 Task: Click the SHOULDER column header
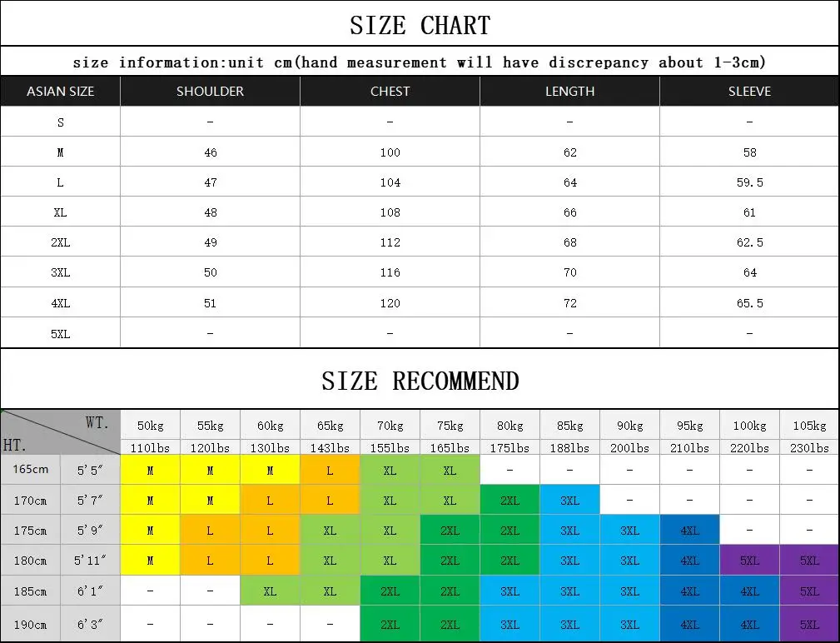(210, 91)
